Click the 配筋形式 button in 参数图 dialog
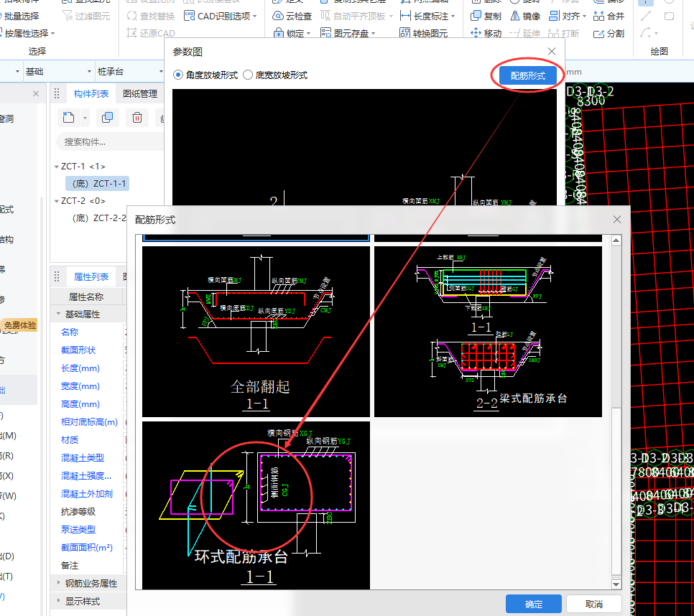The height and width of the screenshot is (616, 694). (527, 75)
